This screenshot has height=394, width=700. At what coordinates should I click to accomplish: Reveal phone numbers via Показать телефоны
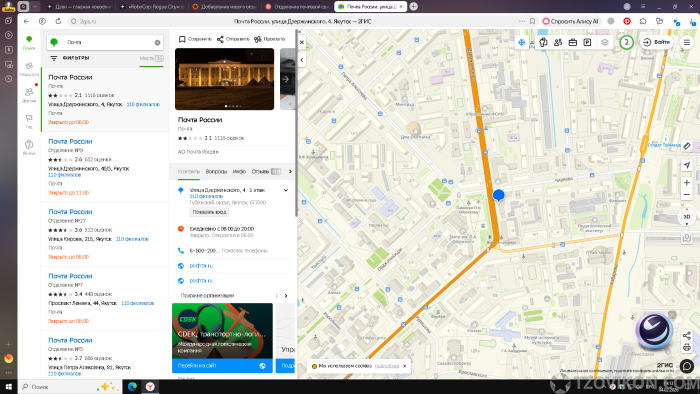245,251
